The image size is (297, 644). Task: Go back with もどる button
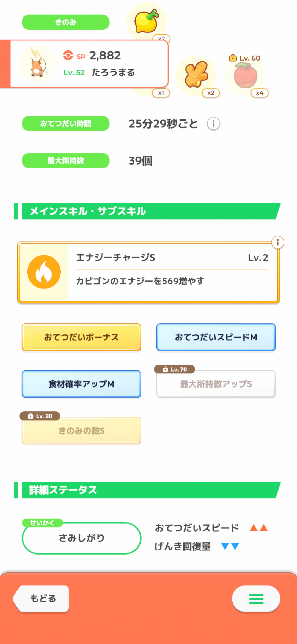point(41,599)
